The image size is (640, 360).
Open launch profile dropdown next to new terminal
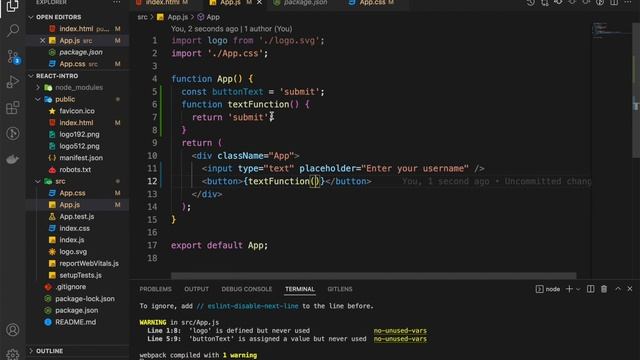point(578,289)
